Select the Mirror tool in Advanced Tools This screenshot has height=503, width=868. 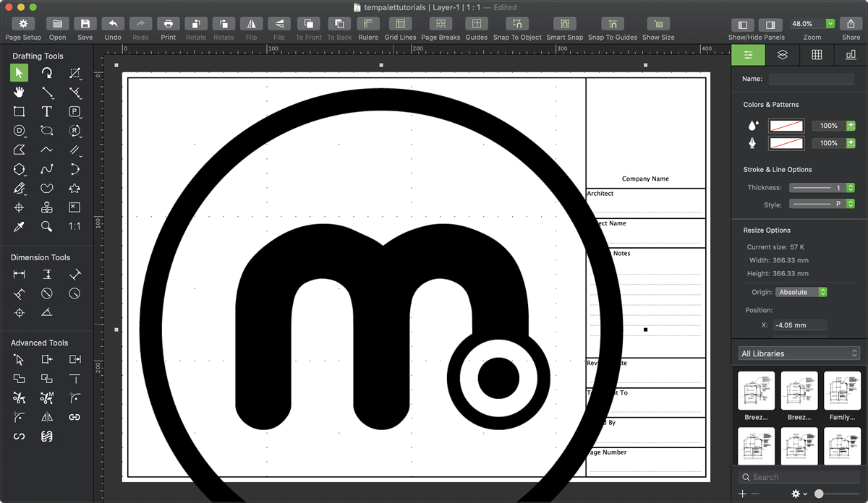coord(47,417)
